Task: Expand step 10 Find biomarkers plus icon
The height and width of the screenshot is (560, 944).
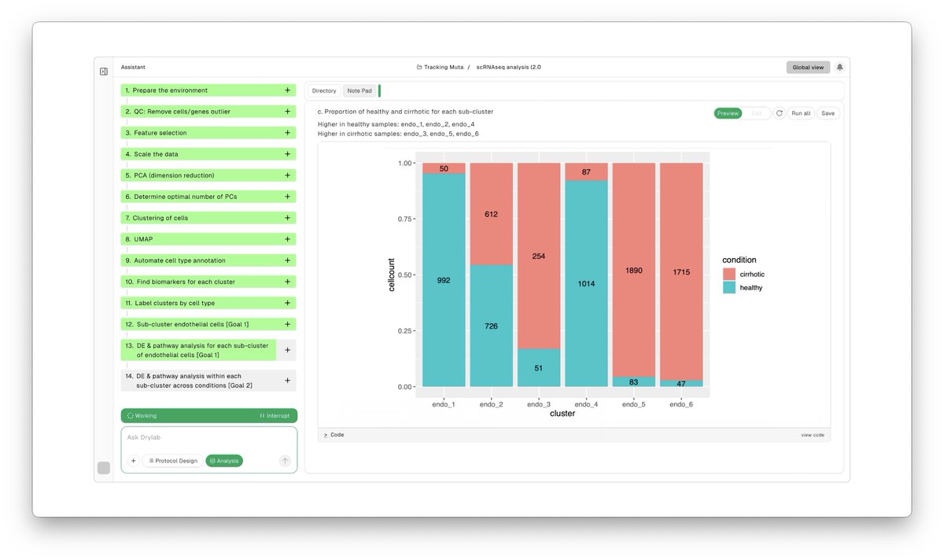Action: tap(287, 282)
